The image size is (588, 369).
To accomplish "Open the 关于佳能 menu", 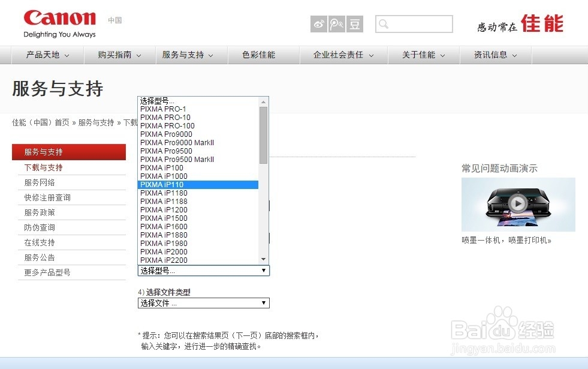I will 423,55.
